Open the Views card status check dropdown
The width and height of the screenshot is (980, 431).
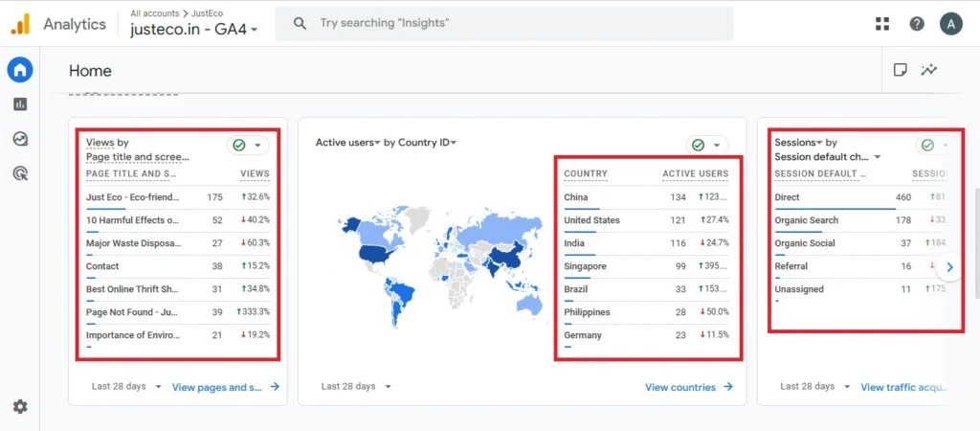click(x=248, y=146)
